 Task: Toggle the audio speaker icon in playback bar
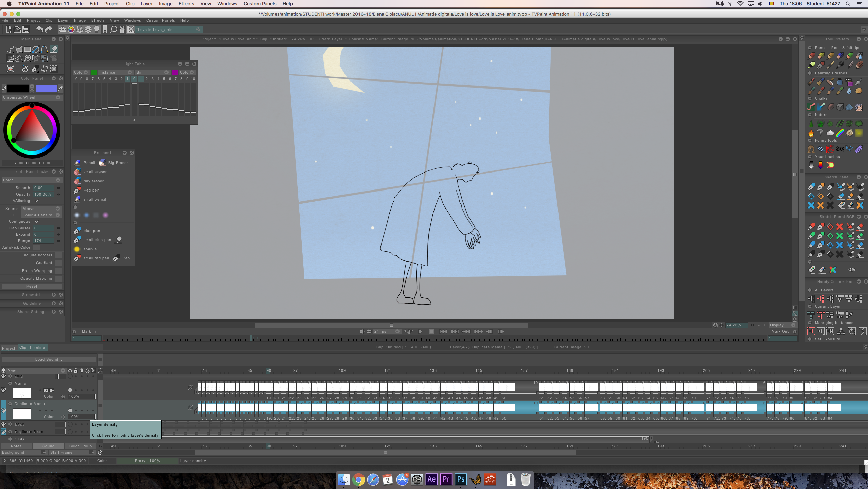pyautogui.click(x=362, y=332)
